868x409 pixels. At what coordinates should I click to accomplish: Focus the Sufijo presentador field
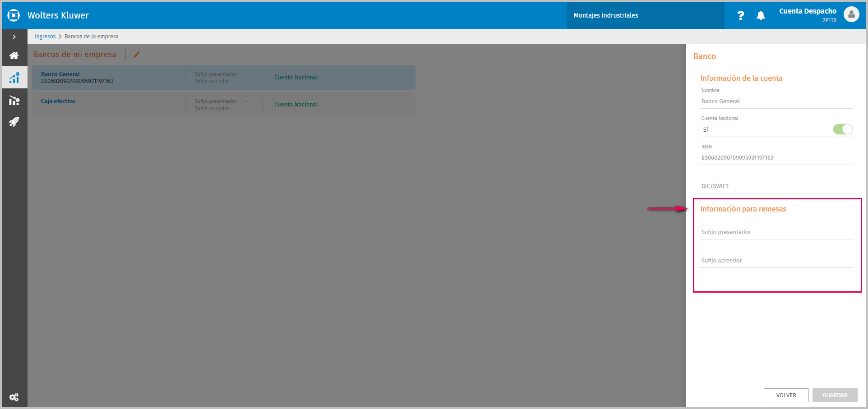(776, 232)
